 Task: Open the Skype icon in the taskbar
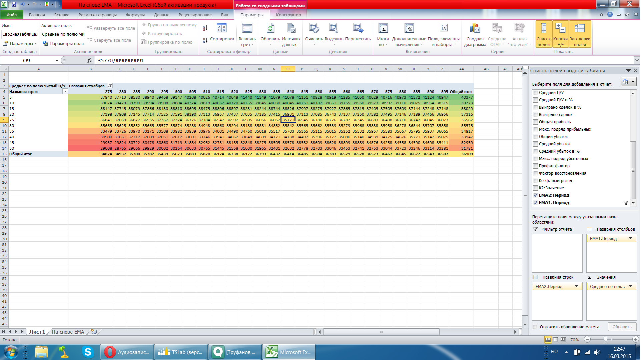[88, 352]
